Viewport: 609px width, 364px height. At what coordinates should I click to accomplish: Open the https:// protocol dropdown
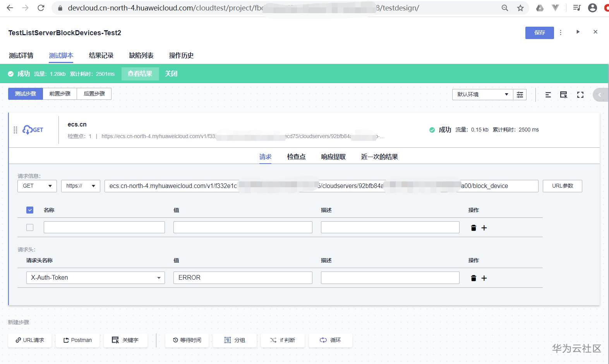(81, 186)
